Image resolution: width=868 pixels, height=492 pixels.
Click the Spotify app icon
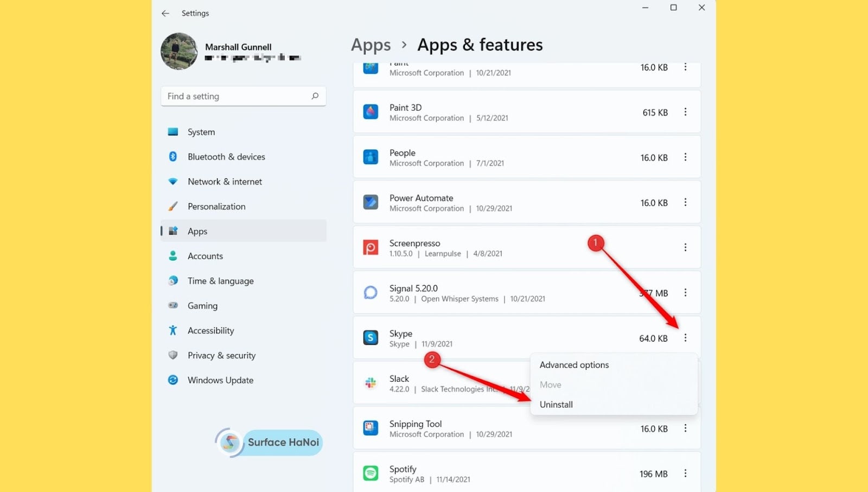pos(371,473)
